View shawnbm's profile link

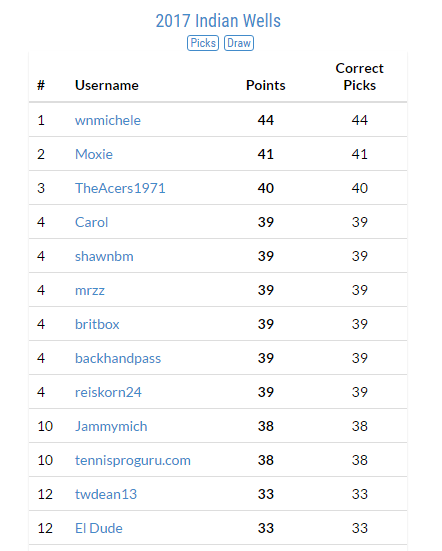click(x=104, y=257)
